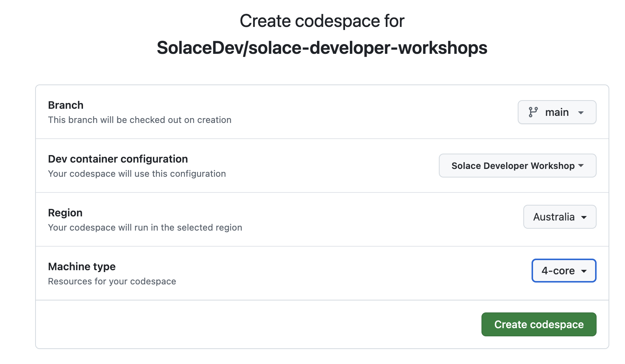The width and height of the screenshot is (625, 364).
Task: Click the Dev container configuration label
Action: pos(118,159)
